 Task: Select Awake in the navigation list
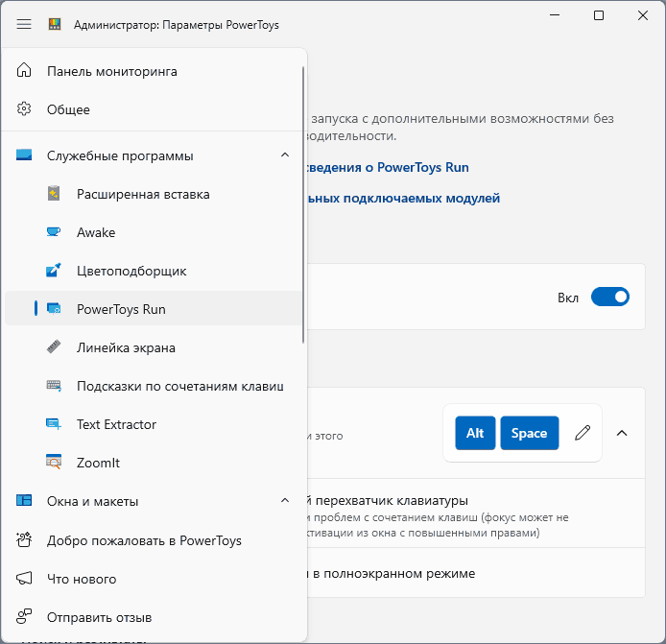pos(153,232)
